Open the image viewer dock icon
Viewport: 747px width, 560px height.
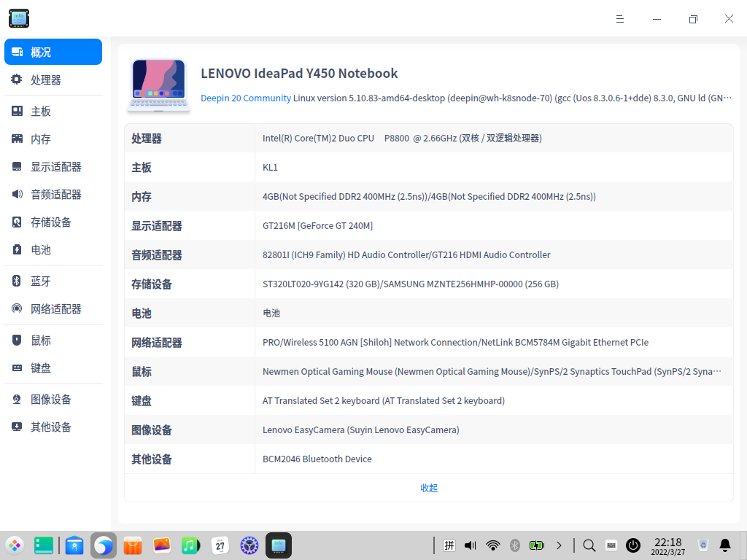[162, 545]
